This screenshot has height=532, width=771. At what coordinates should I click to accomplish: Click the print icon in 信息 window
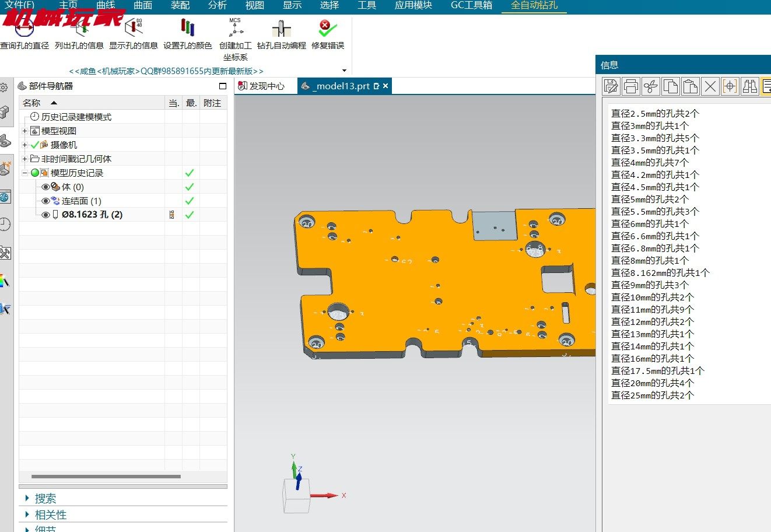(x=630, y=86)
